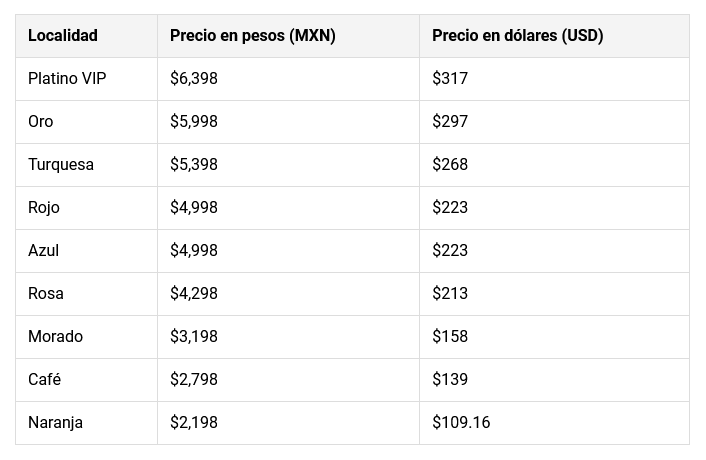
Task: Click the Turquesa row label
Action: [61, 165]
